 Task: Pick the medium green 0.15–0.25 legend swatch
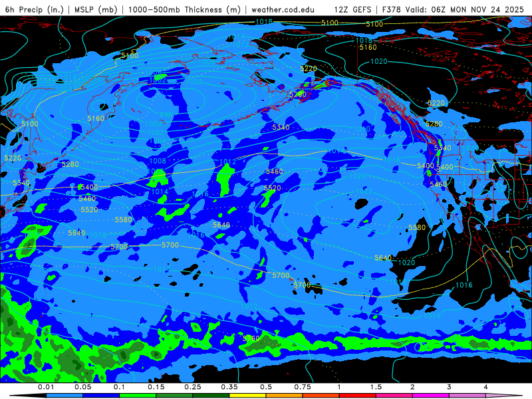174,396
